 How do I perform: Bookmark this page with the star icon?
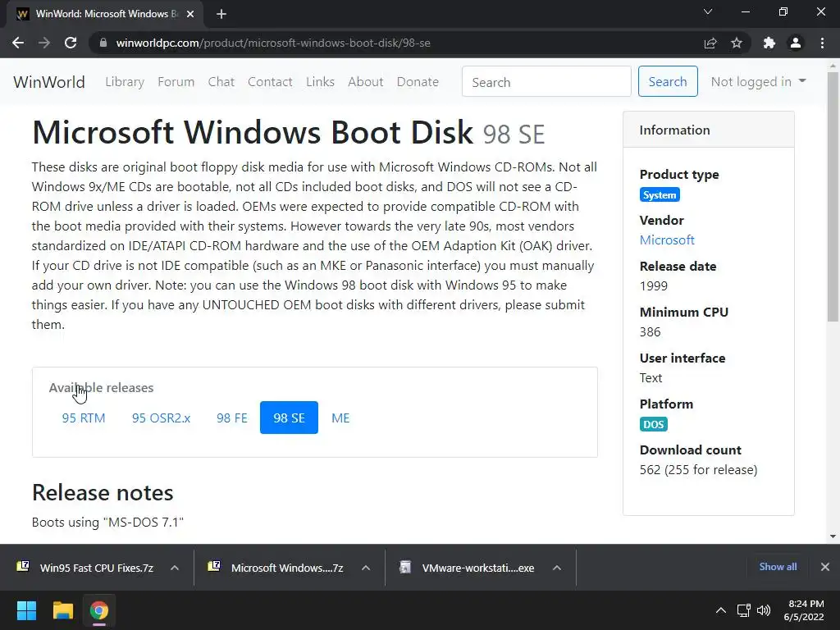pos(737,43)
